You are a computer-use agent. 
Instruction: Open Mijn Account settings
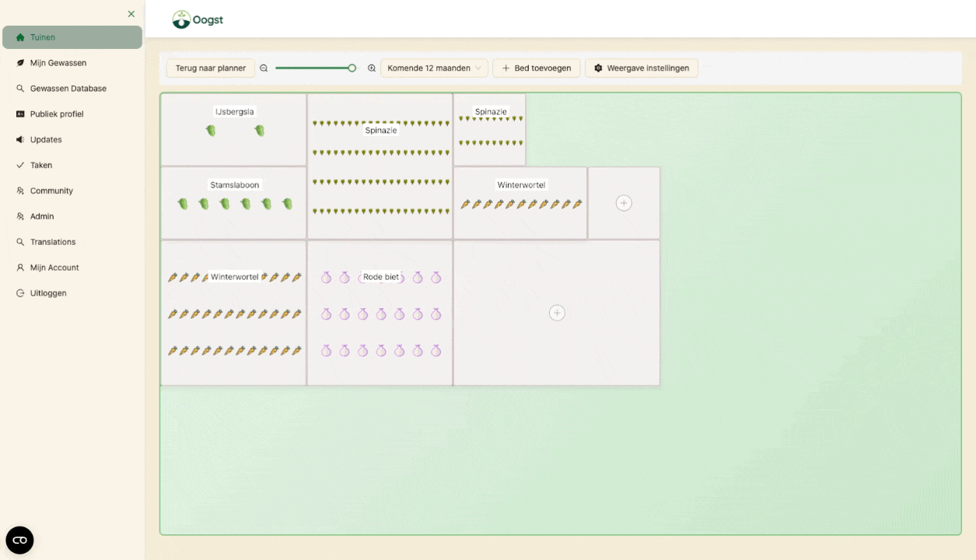tap(54, 268)
